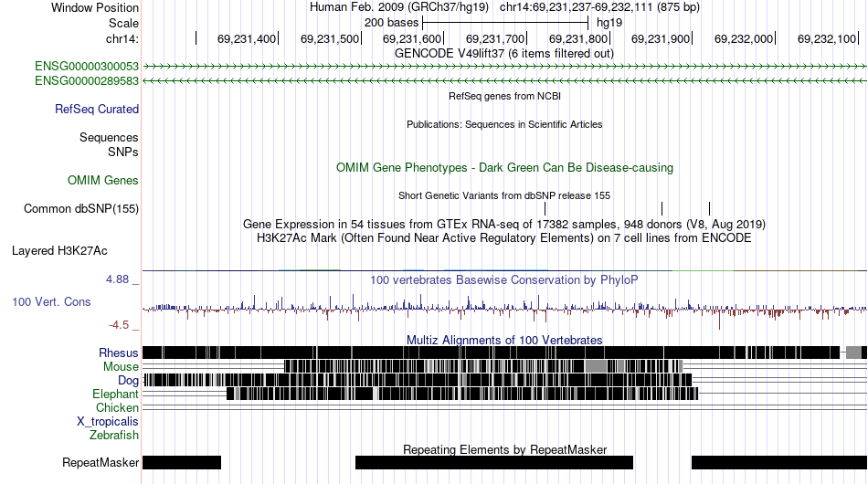
Task: Click the 69,231,500 ruler position
Action: pyautogui.click(x=329, y=38)
